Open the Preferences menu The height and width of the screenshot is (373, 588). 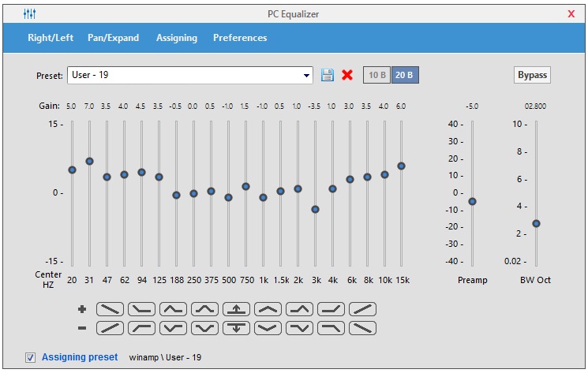pos(240,38)
